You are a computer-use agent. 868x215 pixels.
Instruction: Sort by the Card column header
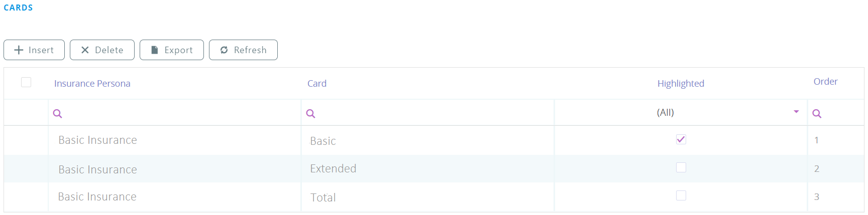pyautogui.click(x=317, y=84)
